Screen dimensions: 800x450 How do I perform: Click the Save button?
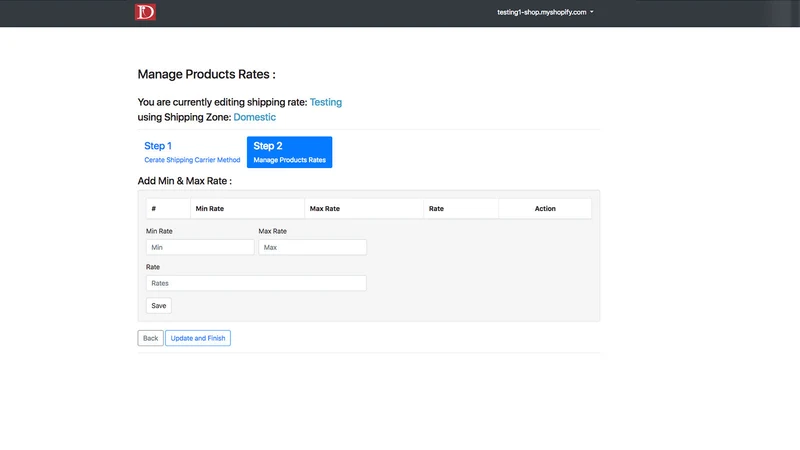click(159, 306)
